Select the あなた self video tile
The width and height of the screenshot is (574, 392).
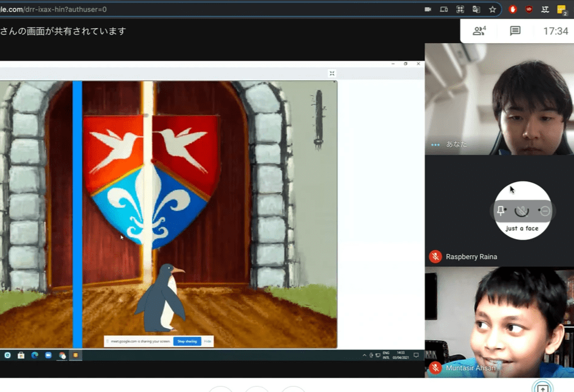(499, 99)
